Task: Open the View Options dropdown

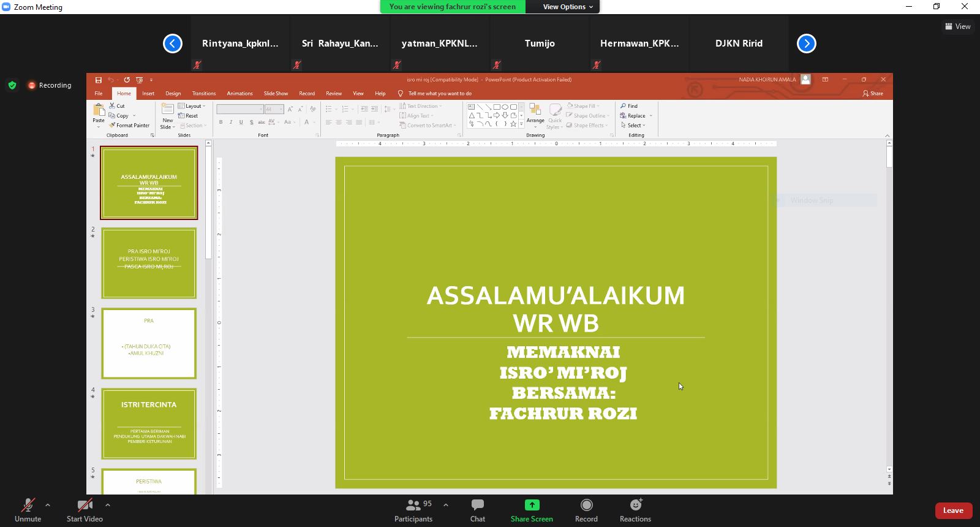Action: [568, 7]
